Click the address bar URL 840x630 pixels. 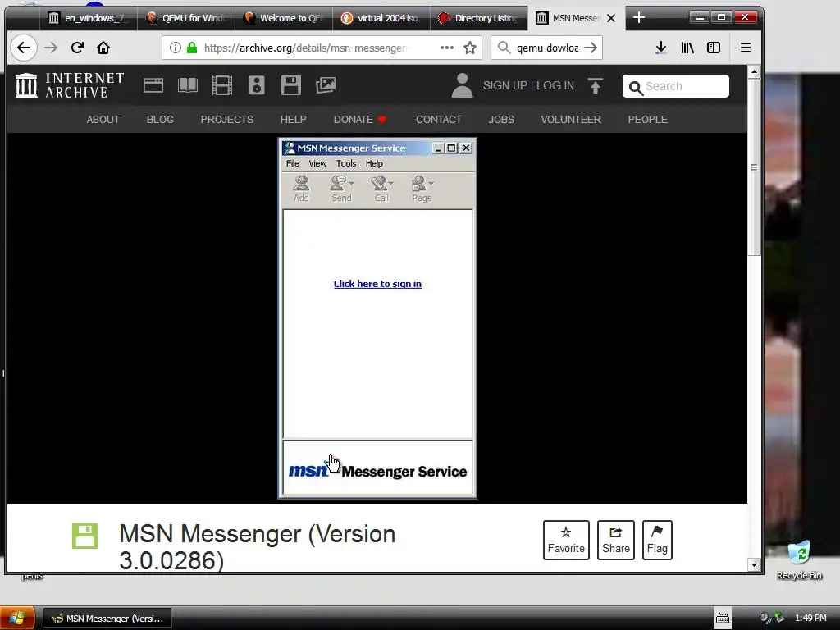click(306, 48)
